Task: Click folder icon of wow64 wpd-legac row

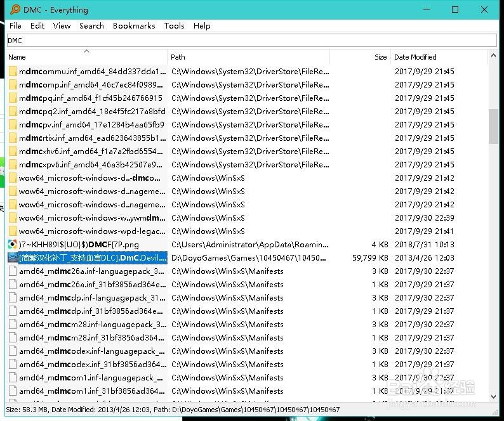Action: tap(13, 231)
